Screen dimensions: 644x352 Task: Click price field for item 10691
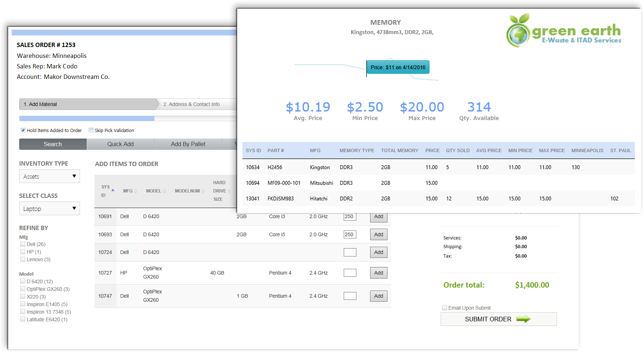(x=350, y=217)
